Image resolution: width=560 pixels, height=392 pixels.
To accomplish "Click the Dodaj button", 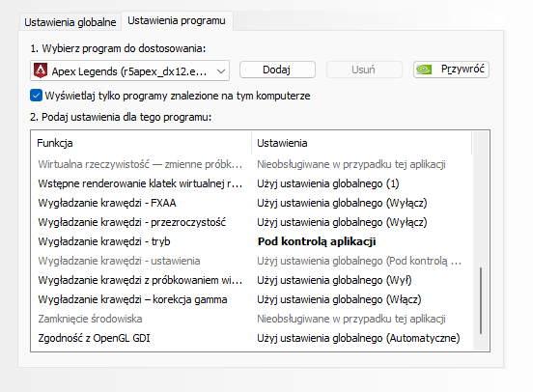I will click(x=277, y=70).
